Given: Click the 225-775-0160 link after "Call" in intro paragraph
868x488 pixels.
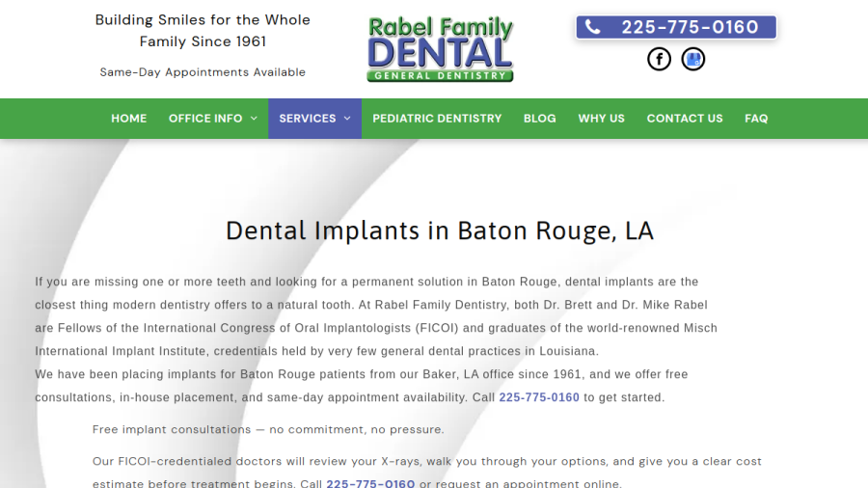Looking at the screenshot, I should [539, 397].
